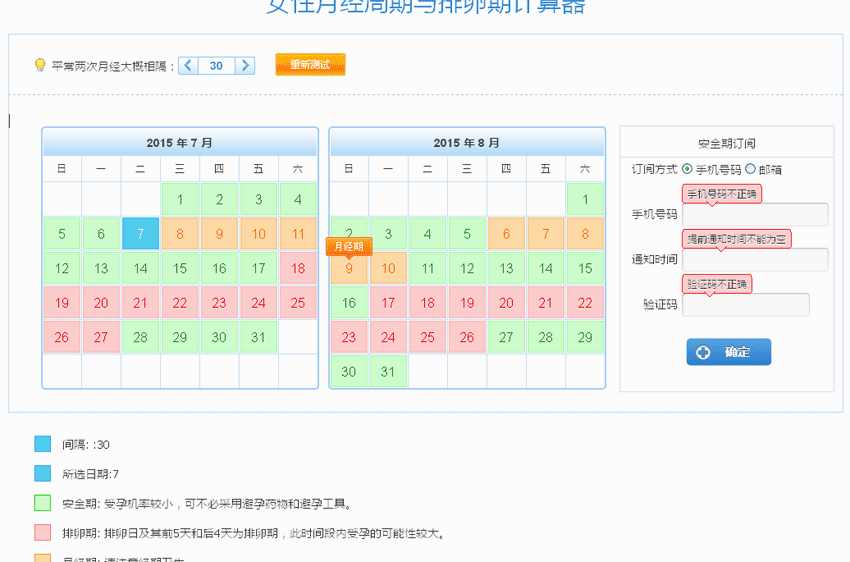This screenshot has height=562, width=850.
Task: Select July 22 in the calendar
Action: (x=179, y=302)
